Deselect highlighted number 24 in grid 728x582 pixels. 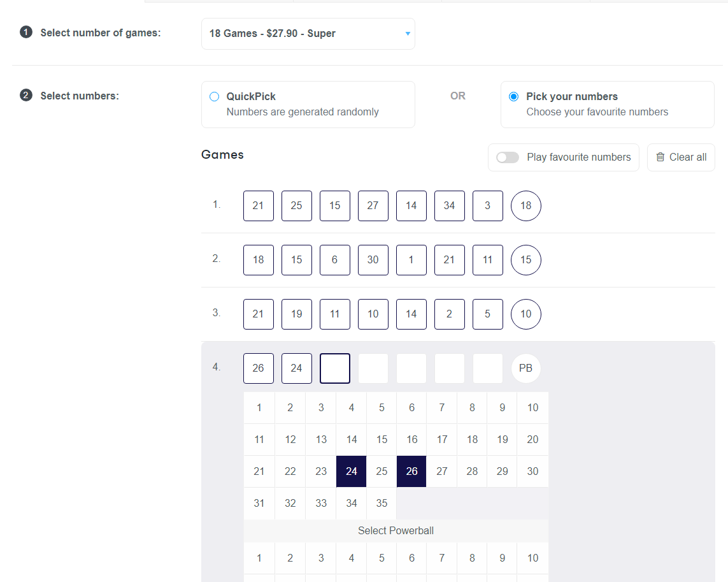coord(352,471)
